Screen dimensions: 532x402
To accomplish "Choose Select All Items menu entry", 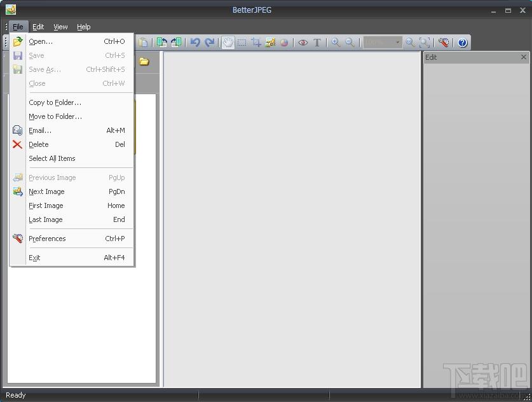I will [x=72, y=158].
